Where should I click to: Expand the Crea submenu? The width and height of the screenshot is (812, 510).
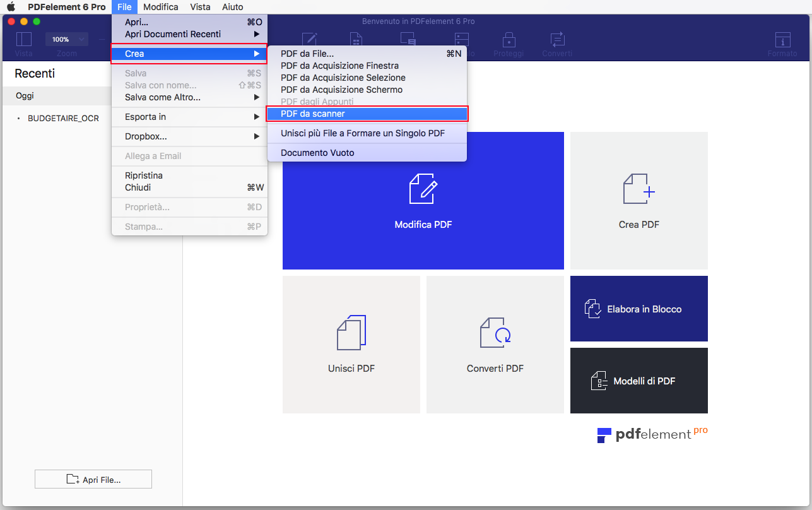190,54
